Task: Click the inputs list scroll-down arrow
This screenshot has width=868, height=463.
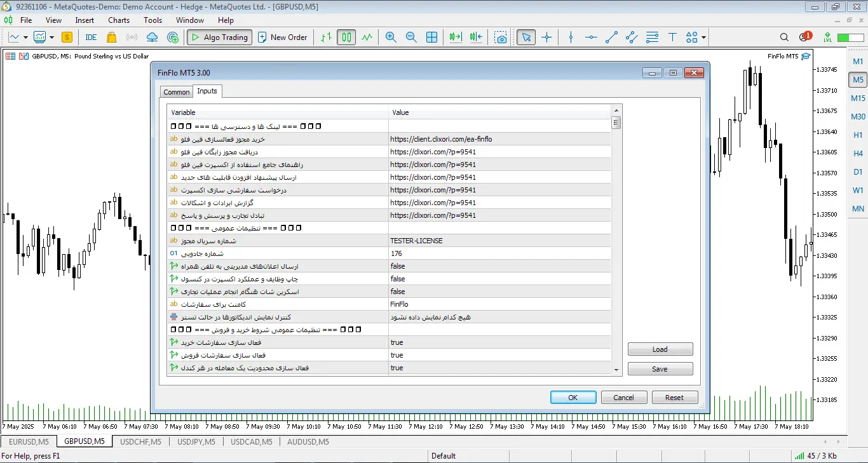Action: (x=616, y=370)
